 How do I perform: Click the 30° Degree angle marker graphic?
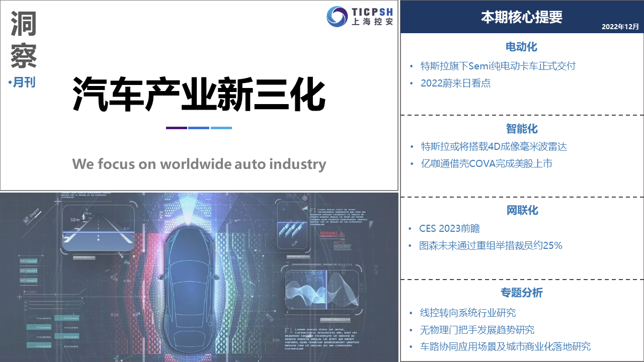coord(31,215)
